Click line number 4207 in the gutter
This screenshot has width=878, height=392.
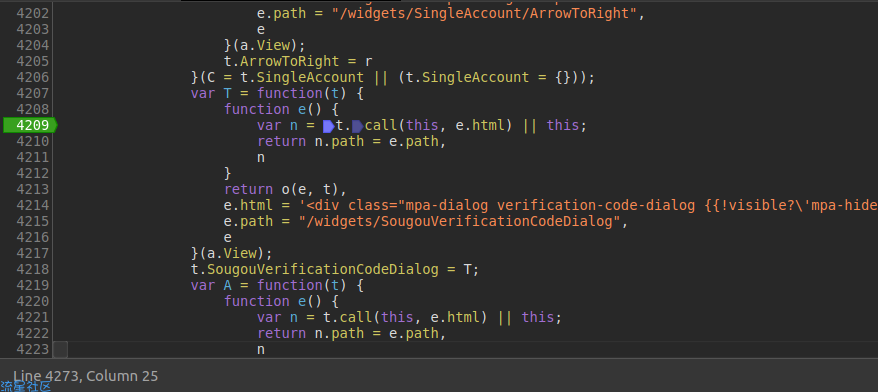click(32, 93)
